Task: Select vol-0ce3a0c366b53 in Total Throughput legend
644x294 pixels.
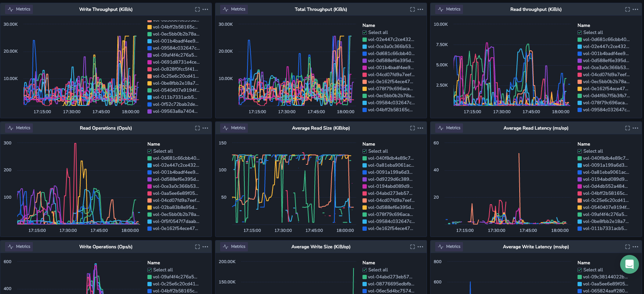Action: pos(388,46)
